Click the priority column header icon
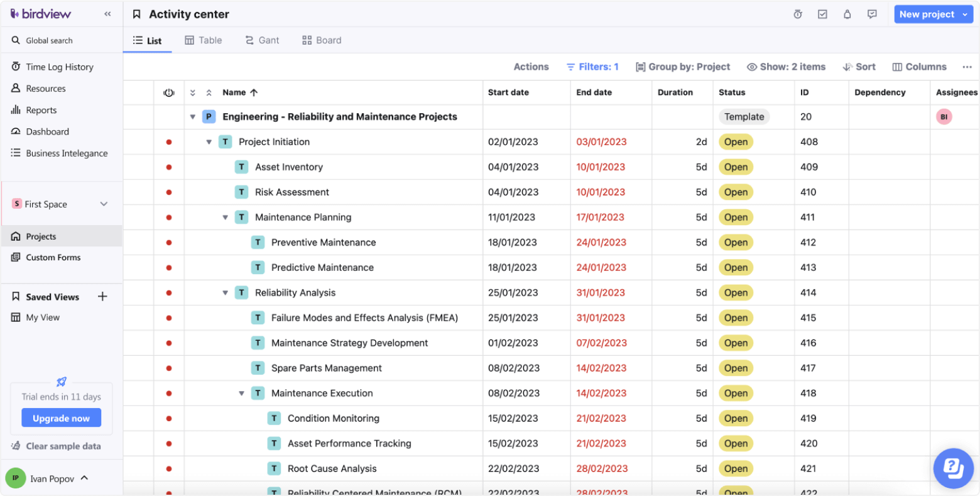 (168, 92)
